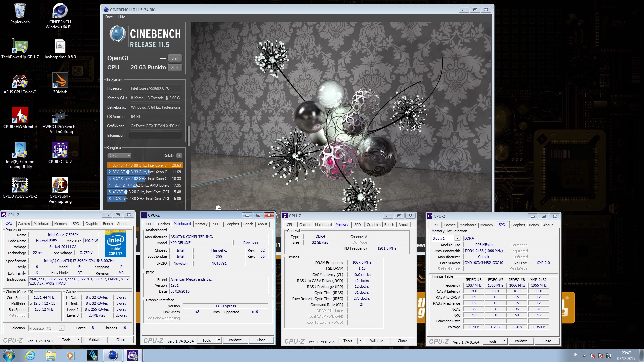644x362 pixels.
Task: Click Grafikkarte field GeForce GTX TITAN X
Action: click(x=156, y=126)
